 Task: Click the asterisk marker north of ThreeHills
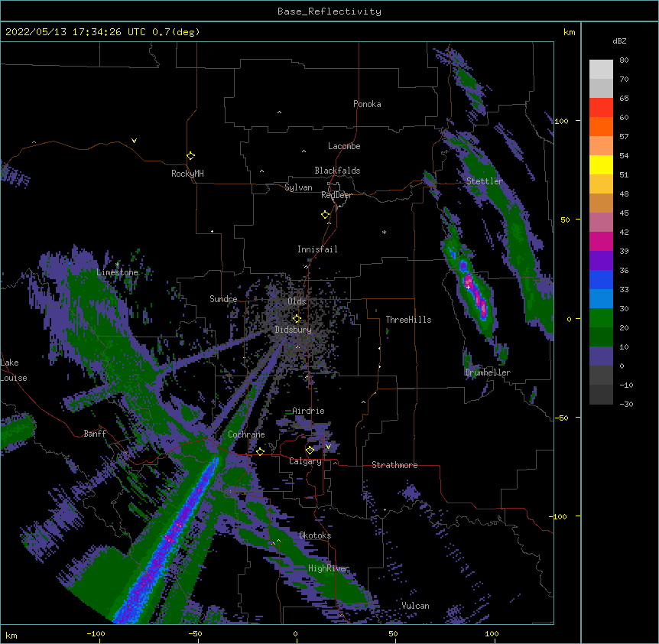pos(384,233)
